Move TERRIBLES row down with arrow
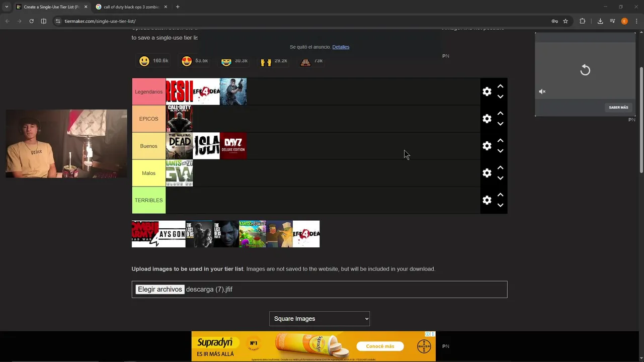This screenshot has height=362, width=644. pyautogui.click(x=500, y=205)
